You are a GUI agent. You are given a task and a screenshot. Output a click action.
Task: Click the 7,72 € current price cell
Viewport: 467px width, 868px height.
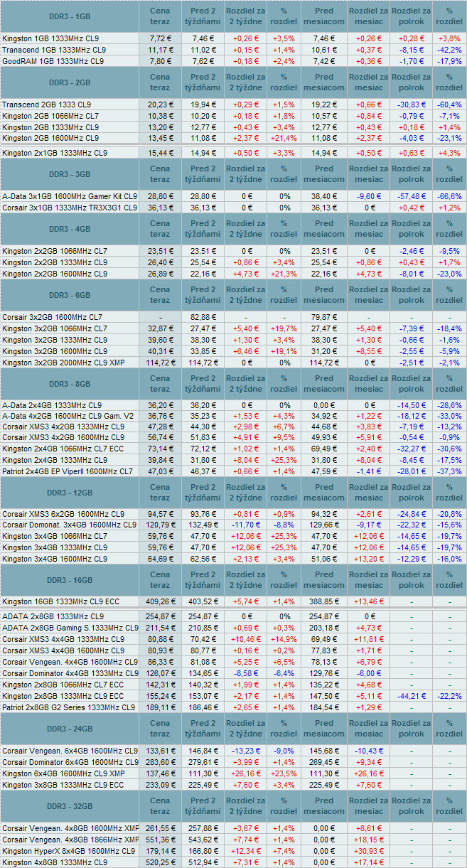click(160, 38)
